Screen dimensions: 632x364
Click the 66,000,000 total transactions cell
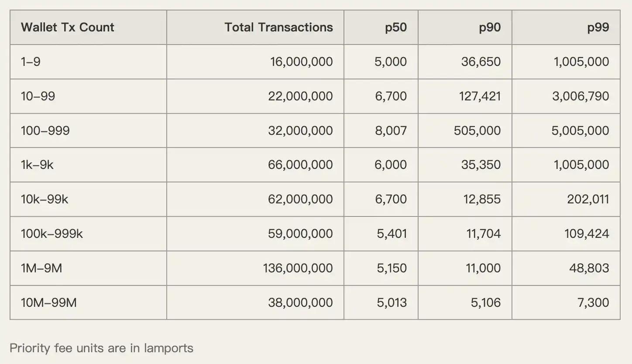pyautogui.click(x=300, y=165)
